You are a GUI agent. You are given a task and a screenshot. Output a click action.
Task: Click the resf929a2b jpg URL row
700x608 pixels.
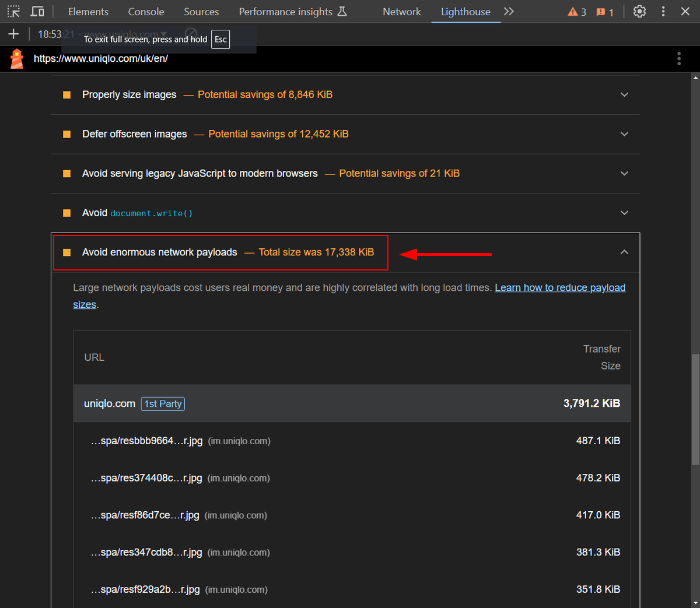tap(352, 589)
